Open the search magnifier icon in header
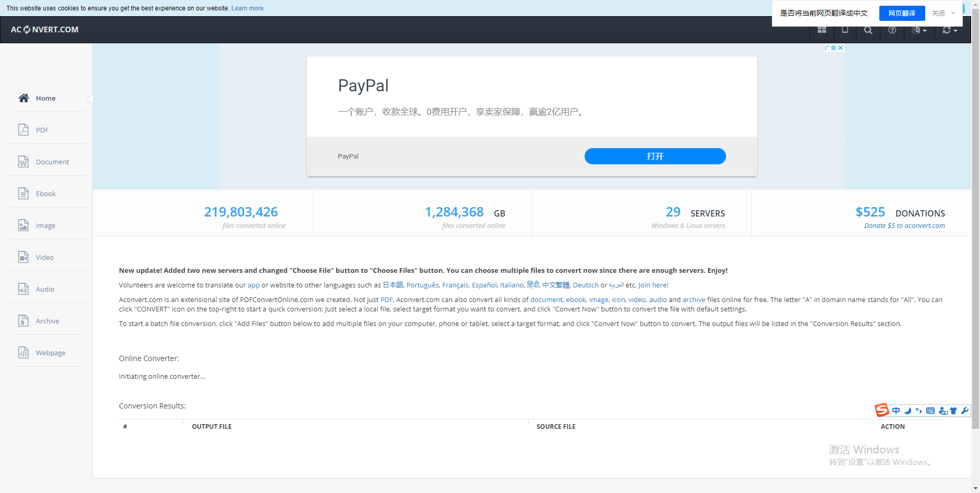Image resolution: width=980 pixels, height=493 pixels. [868, 30]
